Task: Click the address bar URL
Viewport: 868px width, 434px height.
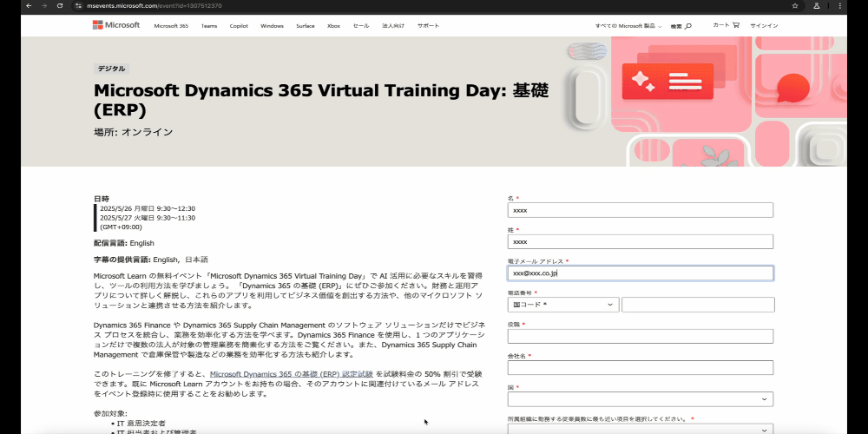Action: pos(155,5)
